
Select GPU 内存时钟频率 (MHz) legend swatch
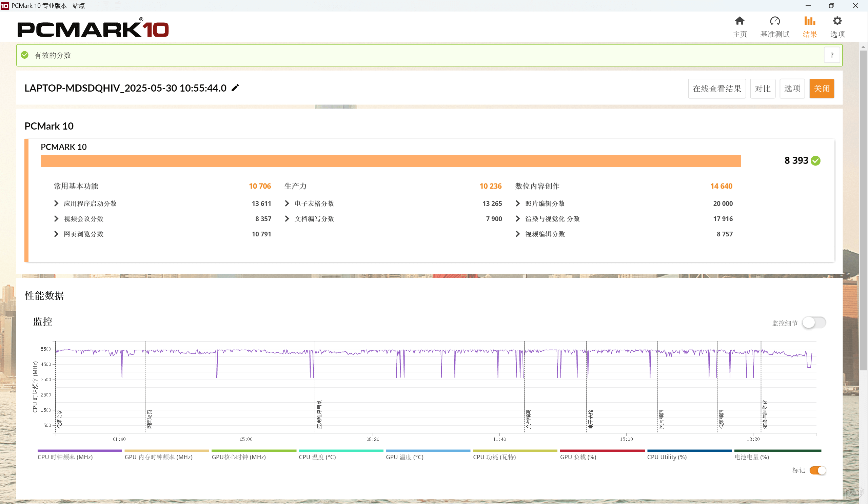click(x=167, y=451)
